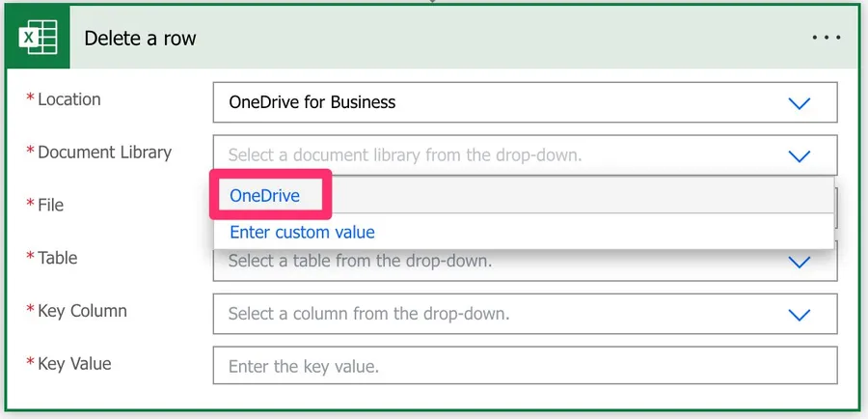The height and width of the screenshot is (419, 868).
Task: Expand the Key Column dropdown chevron
Action: coord(799,315)
